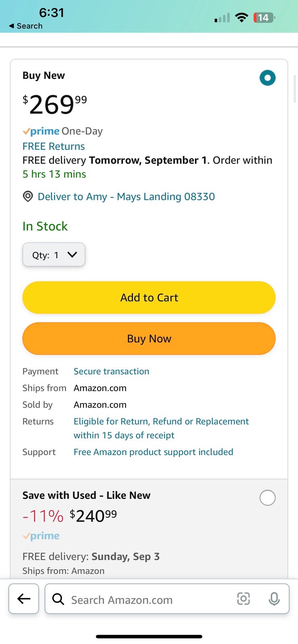The width and height of the screenshot is (298, 644).
Task: Select the Buy New radio option
Action: pyautogui.click(x=267, y=78)
